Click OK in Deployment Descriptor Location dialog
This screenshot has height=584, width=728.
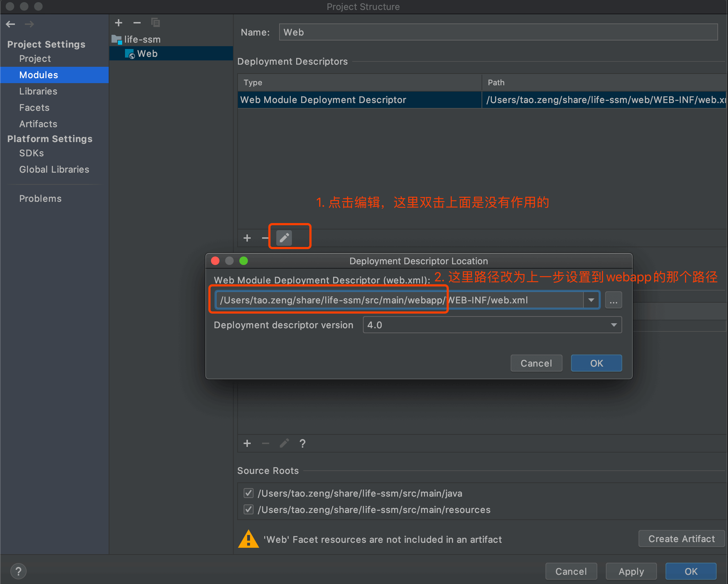click(596, 363)
